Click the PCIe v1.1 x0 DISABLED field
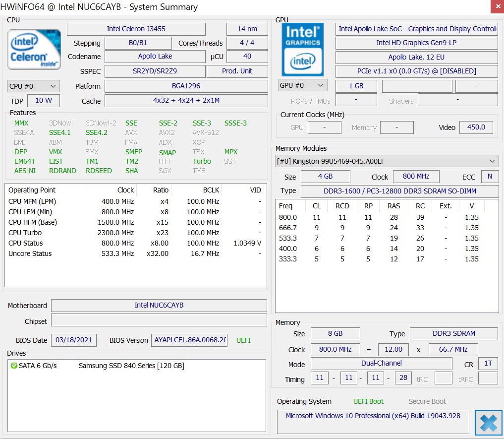The width and height of the screenshot is (504, 439). pos(417,71)
